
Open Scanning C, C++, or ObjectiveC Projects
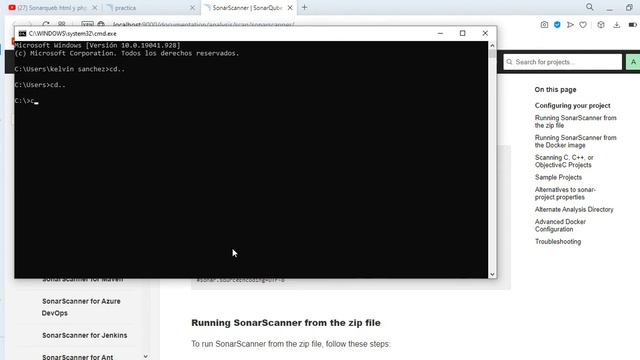click(564, 161)
